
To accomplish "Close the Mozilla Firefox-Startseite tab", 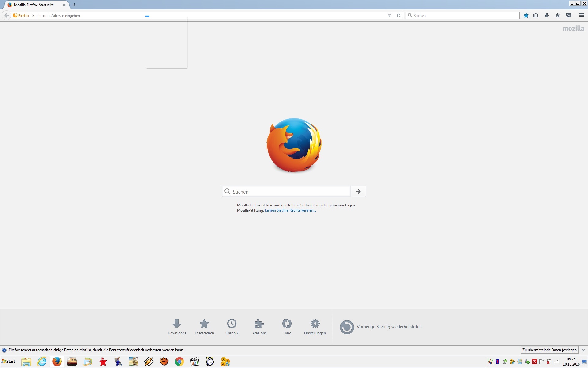I will (x=64, y=5).
